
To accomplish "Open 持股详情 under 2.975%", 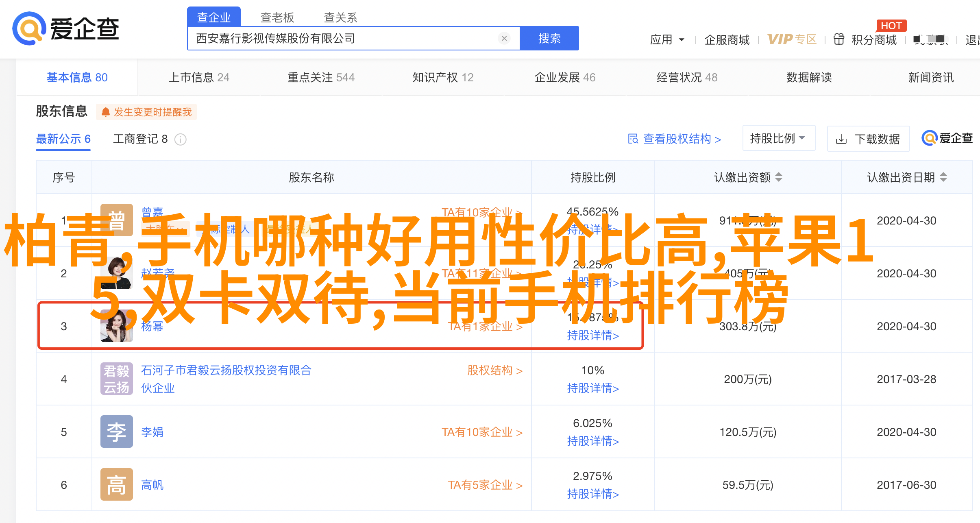I will tap(593, 494).
